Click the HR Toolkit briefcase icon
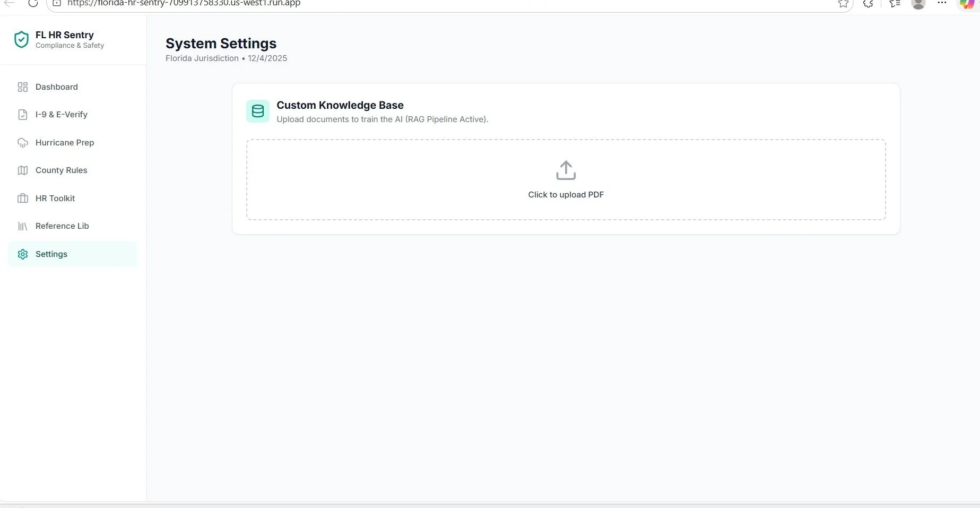The width and height of the screenshot is (980, 508). 23,199
